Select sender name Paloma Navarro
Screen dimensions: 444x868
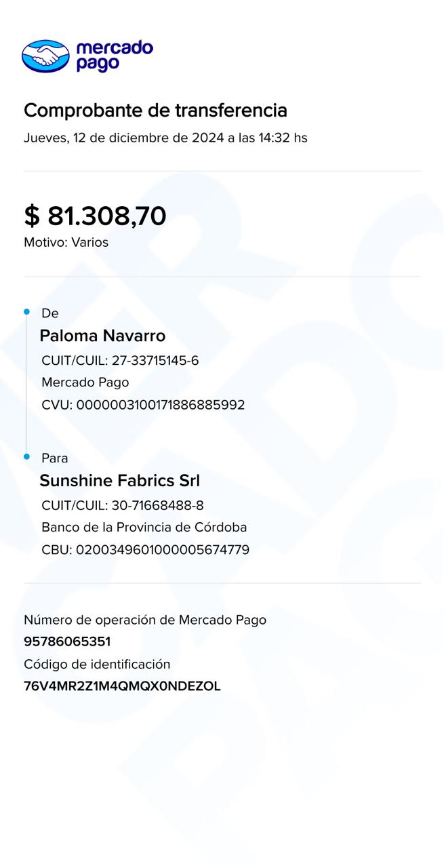click(x=102, y=336)
